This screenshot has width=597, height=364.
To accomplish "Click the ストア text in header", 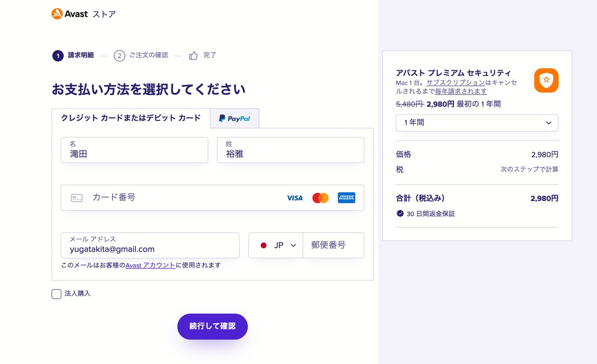I will (x=104, y=14).
